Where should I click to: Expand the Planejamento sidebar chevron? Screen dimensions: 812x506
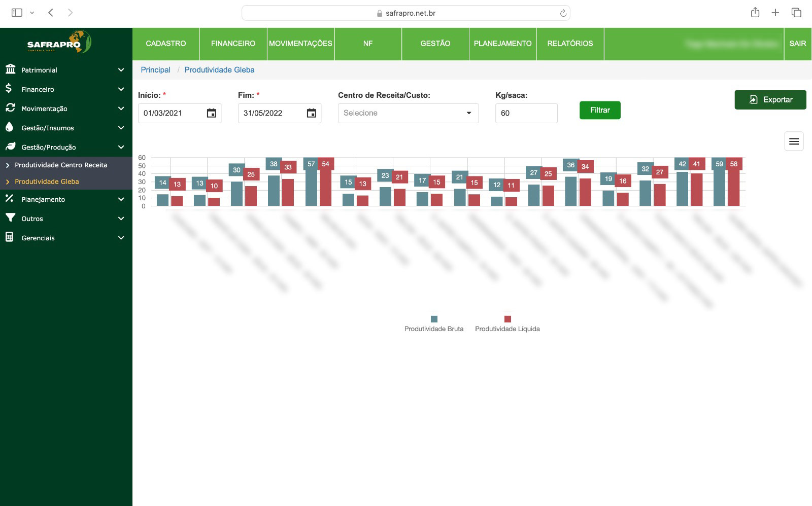[x=121, y=199]
